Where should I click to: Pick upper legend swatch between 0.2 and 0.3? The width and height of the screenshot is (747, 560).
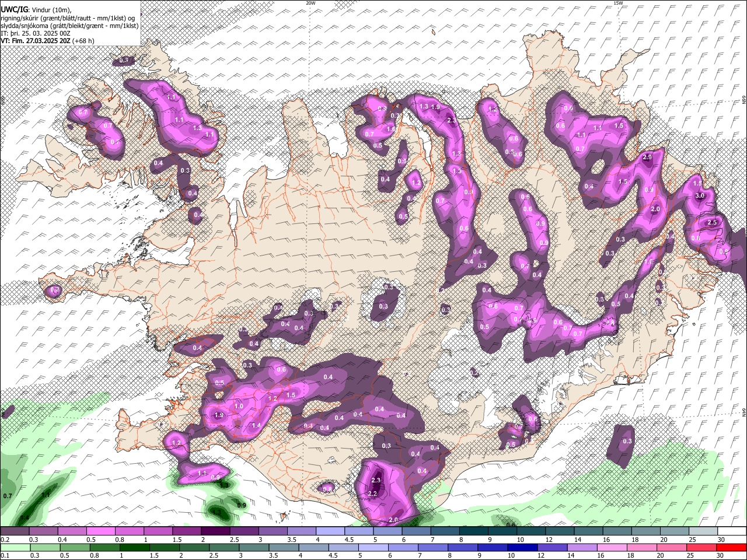pos(15,531)
